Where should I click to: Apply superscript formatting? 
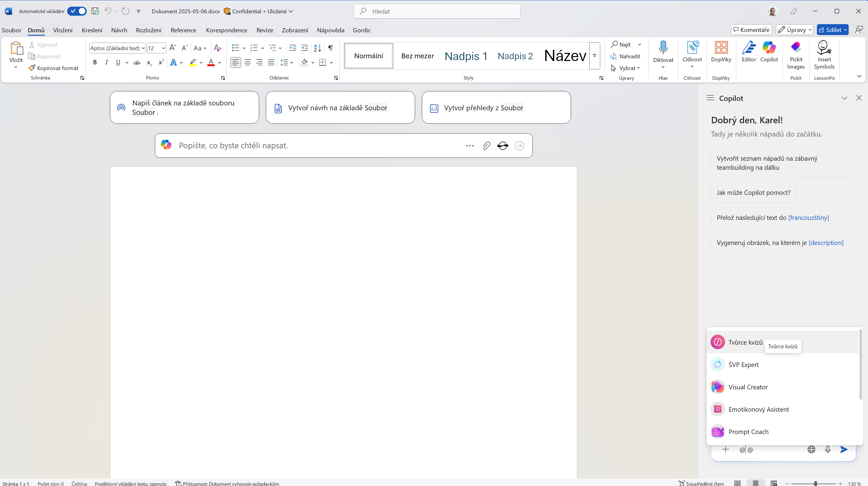(161, 62)
